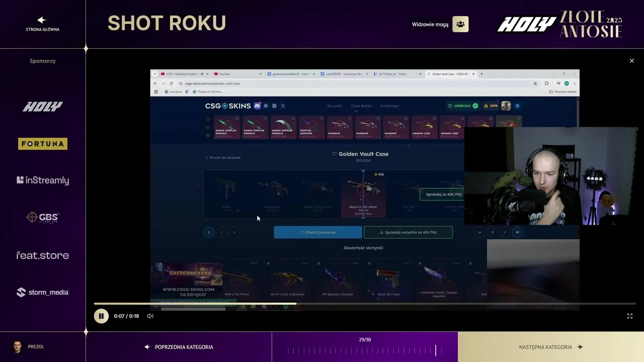
Task: Pause the video playback
Action: click(x=101, y=316)
